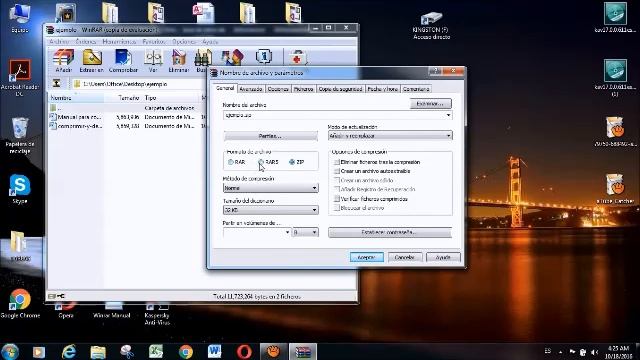
Task: Switch to the Avanzado tab
Action: (x=251, y=89)
